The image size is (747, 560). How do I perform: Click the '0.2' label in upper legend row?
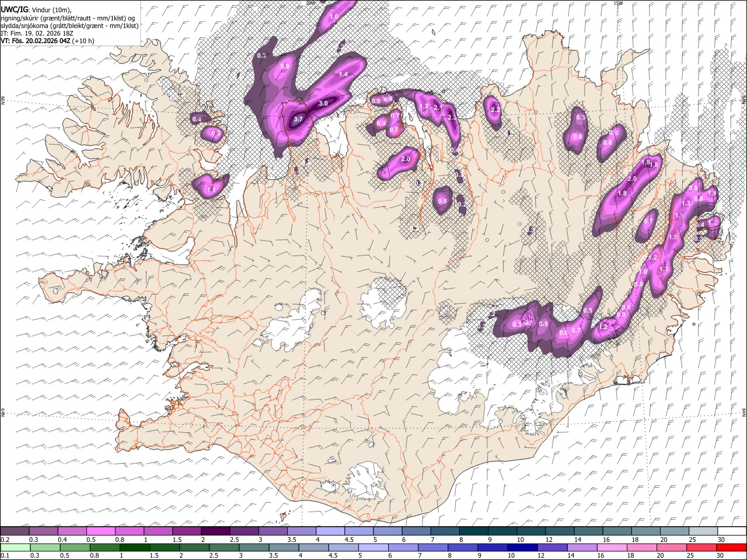[x=4, y=540]
